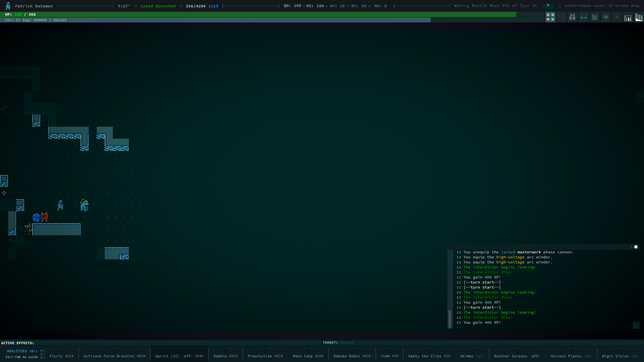
Task: Cycle abilities bar up with the arrow
Action: coord(42,351)
